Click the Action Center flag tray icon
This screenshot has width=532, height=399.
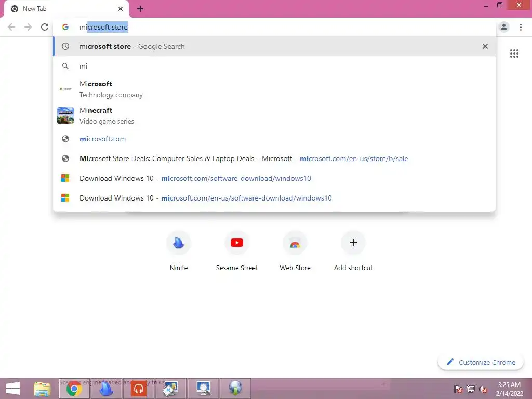tap(458, 389)
